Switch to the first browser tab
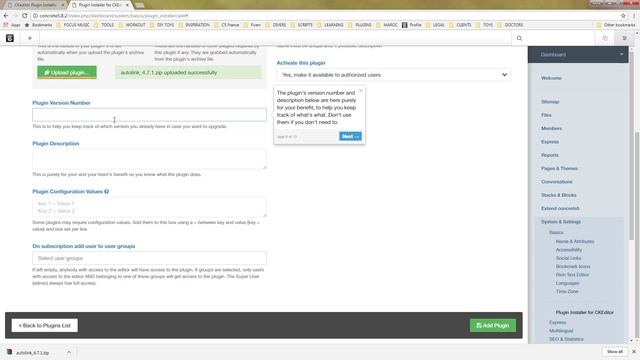Image resolution: width=640 pixels, height=360 pixels. click(x=35, y=5)
